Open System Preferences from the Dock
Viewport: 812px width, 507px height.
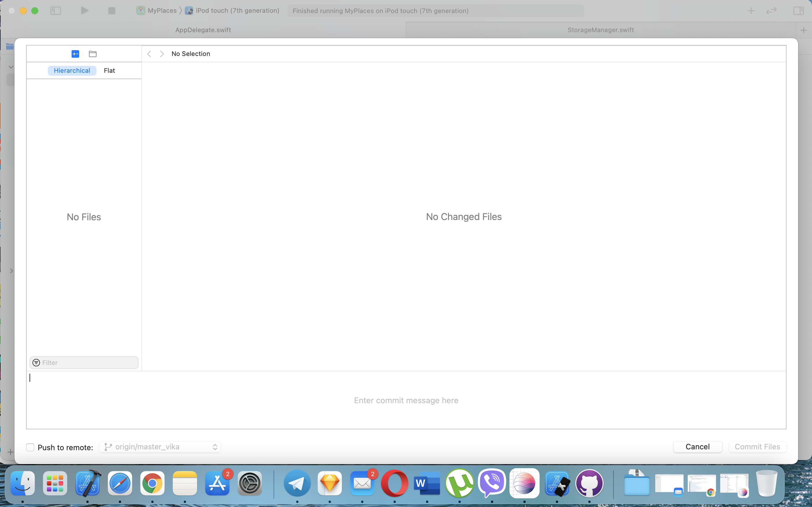(250, 483)
